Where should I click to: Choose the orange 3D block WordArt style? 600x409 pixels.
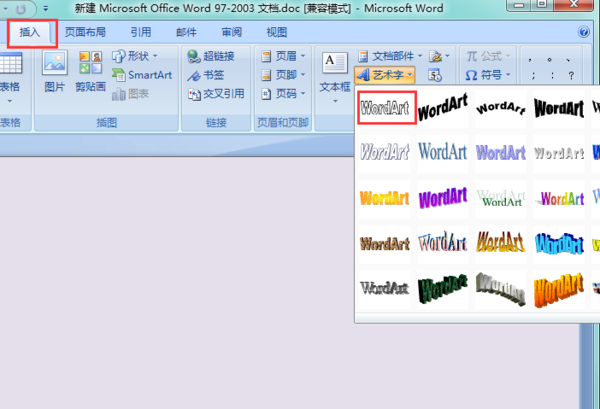559,289
